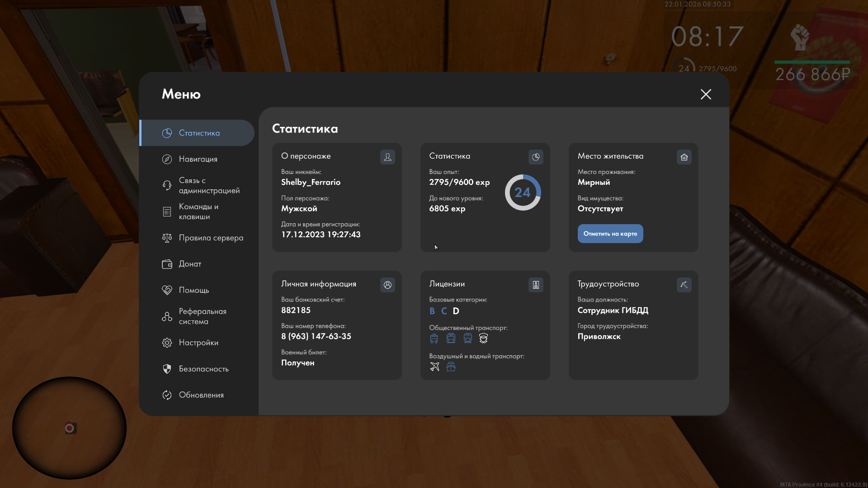
Task: Click the user icon in О персонаже card
Action: [387, 157]
